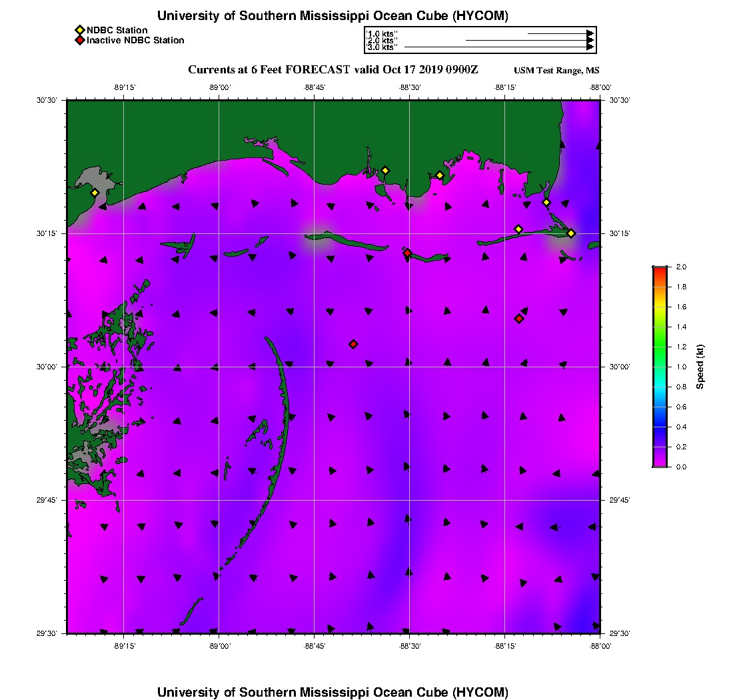Select the westernmost yellow station marker on gray land
The image size is (733, 700).
click(x=95, y=193)
